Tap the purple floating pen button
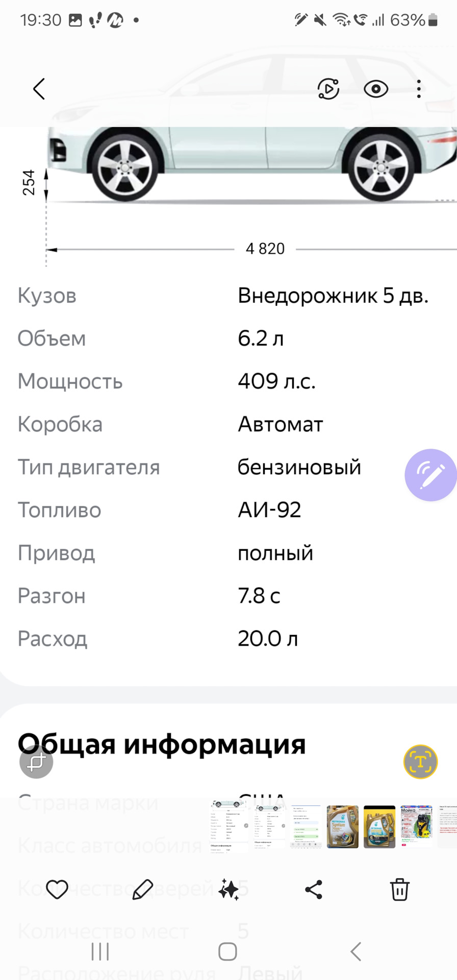This screenshot has height=980, width=457. tap(430, 475)
